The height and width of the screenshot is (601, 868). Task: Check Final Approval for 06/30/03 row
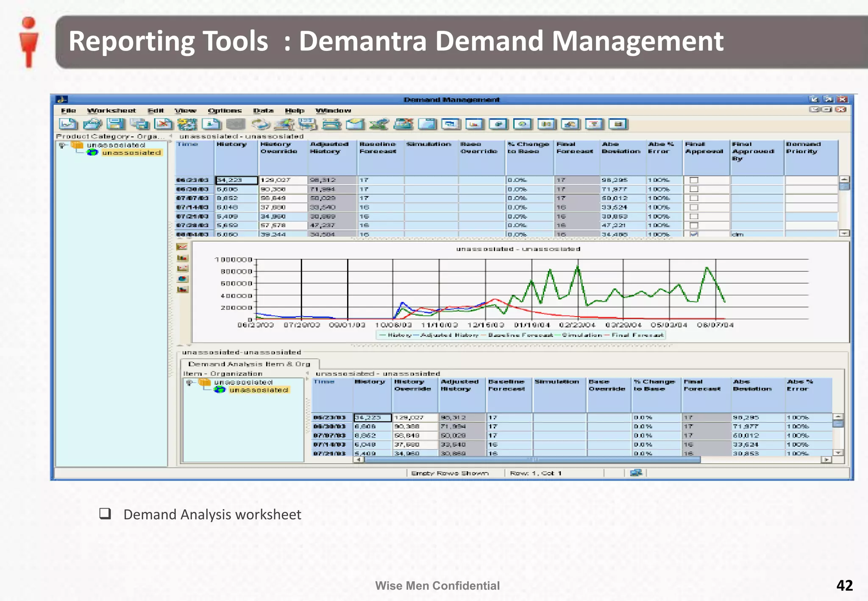click(694, 189)
